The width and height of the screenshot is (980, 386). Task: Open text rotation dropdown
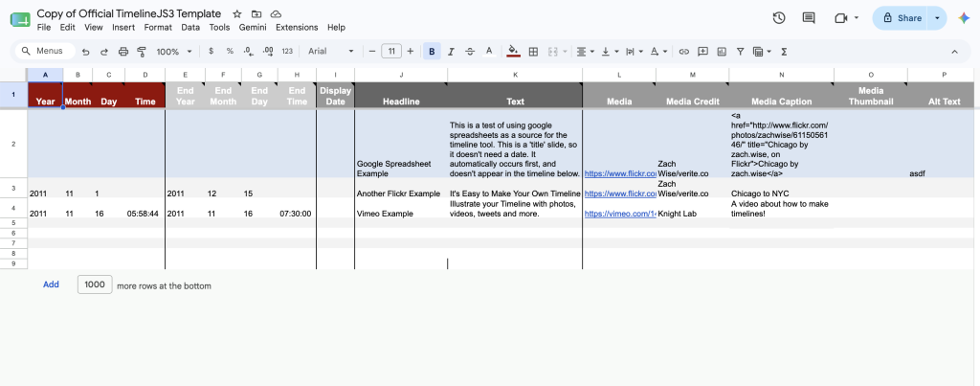658,52
